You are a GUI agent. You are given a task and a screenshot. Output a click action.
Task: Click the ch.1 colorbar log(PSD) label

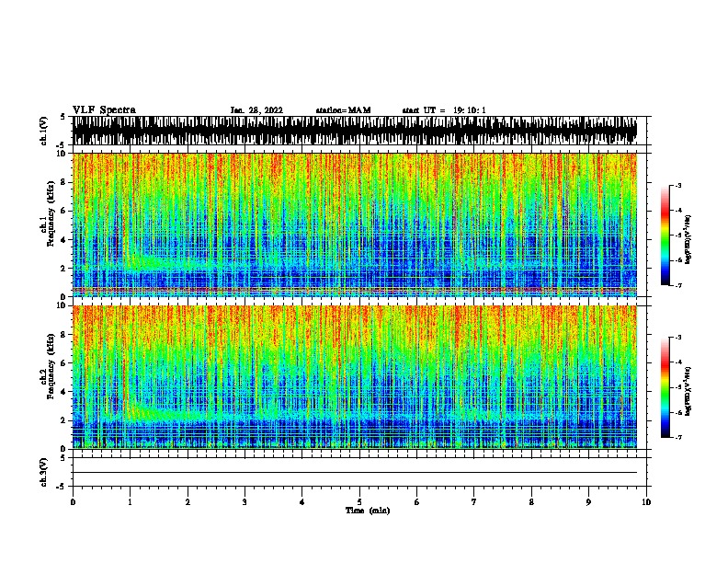(x=688, y=240)
